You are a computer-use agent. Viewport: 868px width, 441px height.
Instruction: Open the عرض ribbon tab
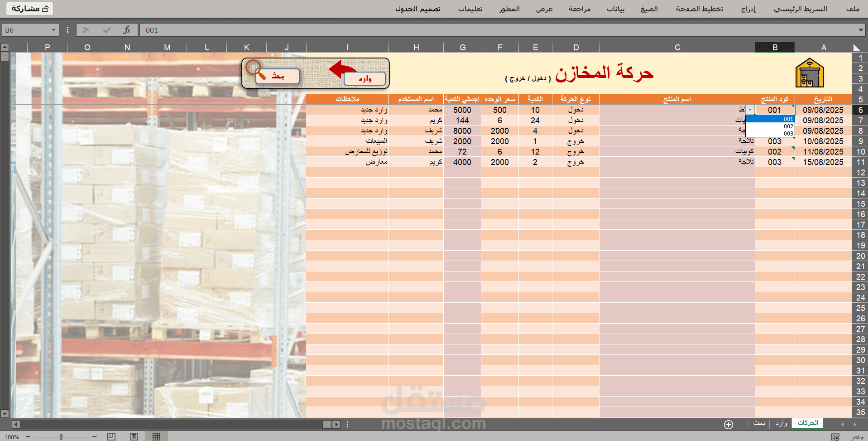pos(544,9)
